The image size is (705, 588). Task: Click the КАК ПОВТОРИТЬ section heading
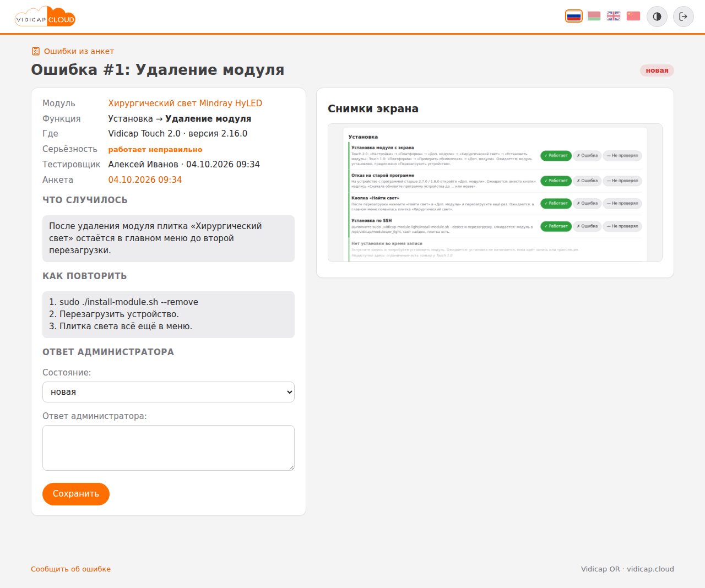tap(85, 276)
